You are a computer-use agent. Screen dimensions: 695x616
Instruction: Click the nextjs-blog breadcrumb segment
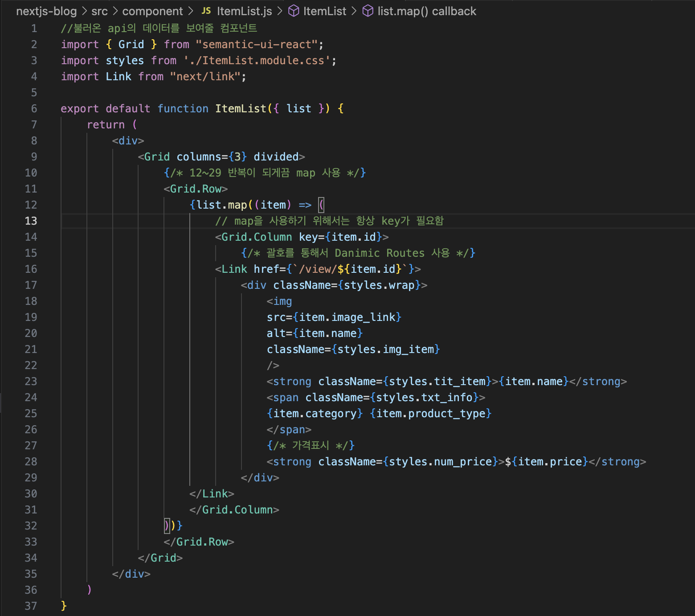click(46, 11)
